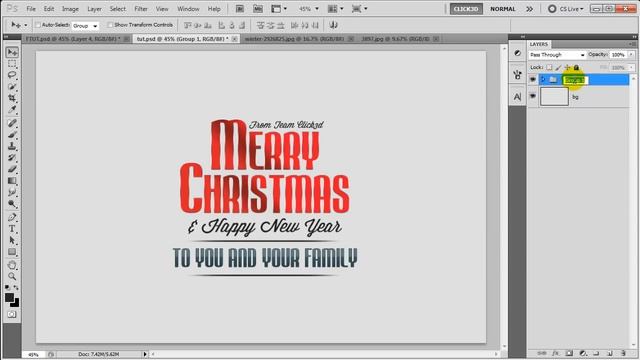Hide the bg layer eye
The height and width of the screenshot is (360, 640).
point(533,96)
